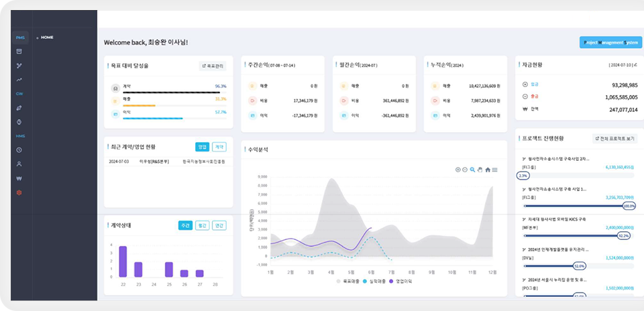Click the red settings gear in sidebar
This screenshot has width=644, height=311.
point(19,192)
